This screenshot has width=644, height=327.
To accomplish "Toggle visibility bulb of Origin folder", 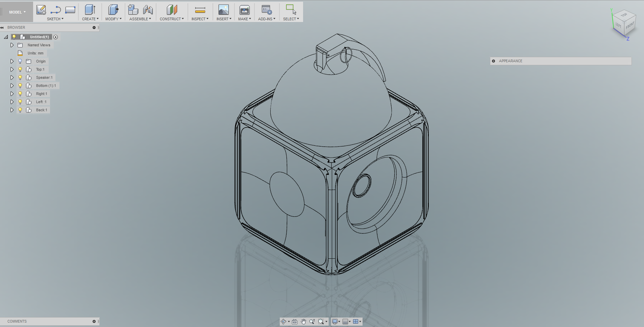I will click(20, 61).
